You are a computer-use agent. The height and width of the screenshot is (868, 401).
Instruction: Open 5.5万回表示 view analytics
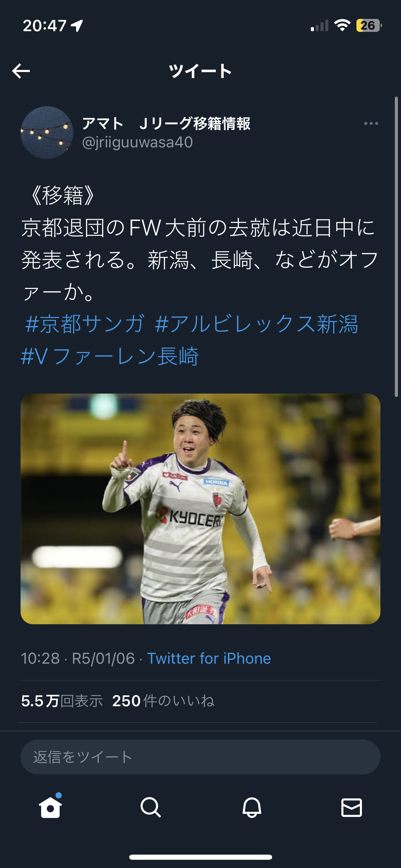tap(62, 701)
